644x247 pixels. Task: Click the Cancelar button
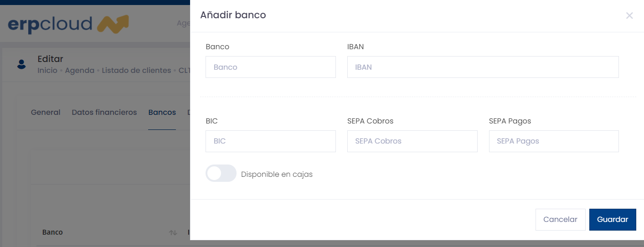tap(560, 220)
